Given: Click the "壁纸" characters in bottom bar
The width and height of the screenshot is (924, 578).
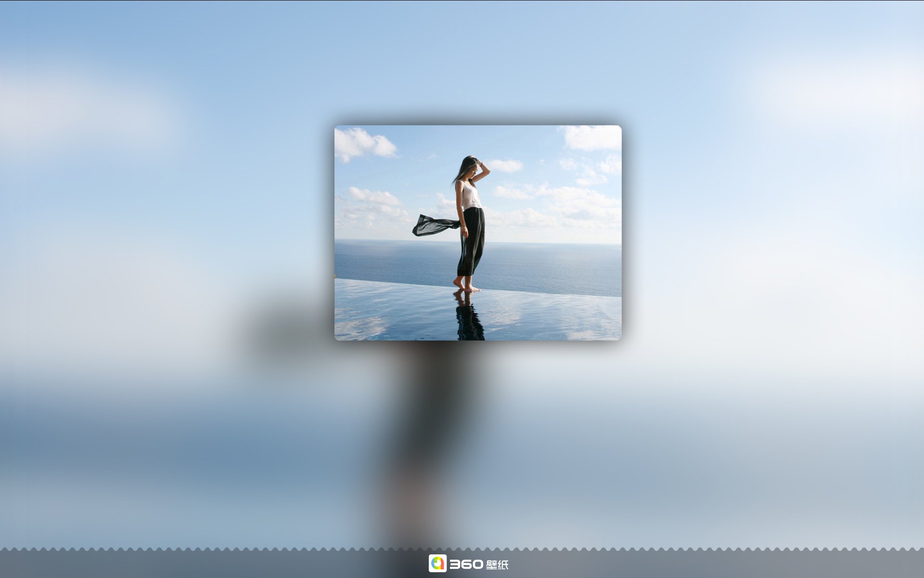Looking at the screenshot, I should tap(497, 565).
